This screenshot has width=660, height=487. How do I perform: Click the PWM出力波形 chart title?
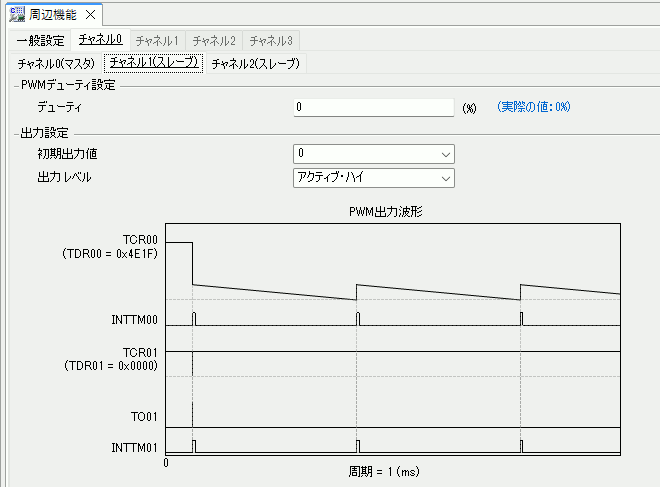tap(386, 211)
